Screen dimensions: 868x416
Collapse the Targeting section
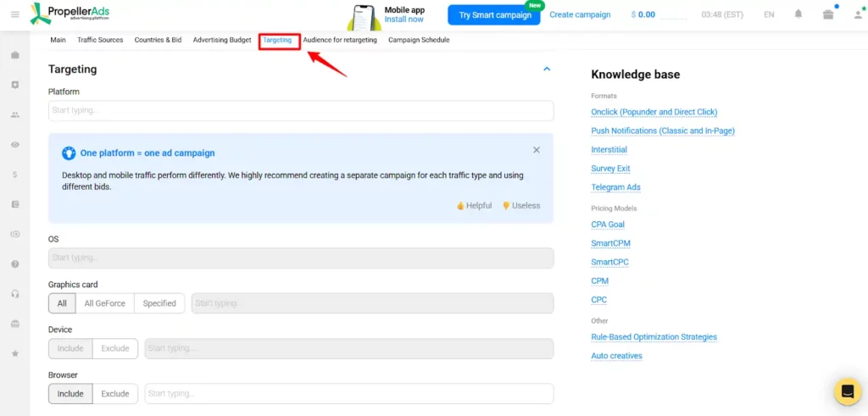tap(547, 69)
